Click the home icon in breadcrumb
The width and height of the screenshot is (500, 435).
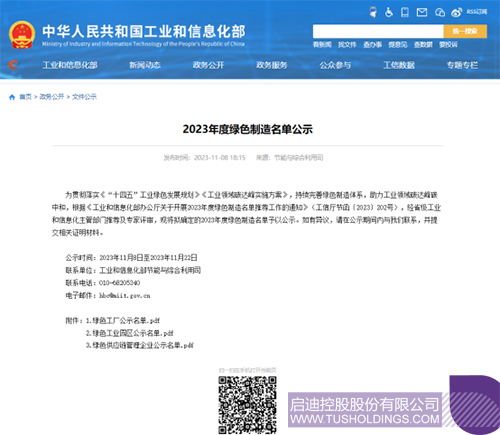[12, 97]
